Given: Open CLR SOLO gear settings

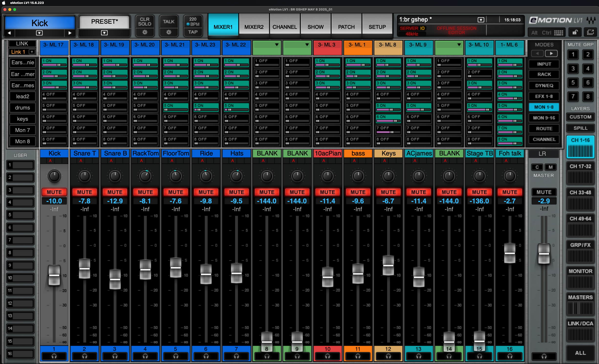Looking at the screenshot, I should 145,32.
